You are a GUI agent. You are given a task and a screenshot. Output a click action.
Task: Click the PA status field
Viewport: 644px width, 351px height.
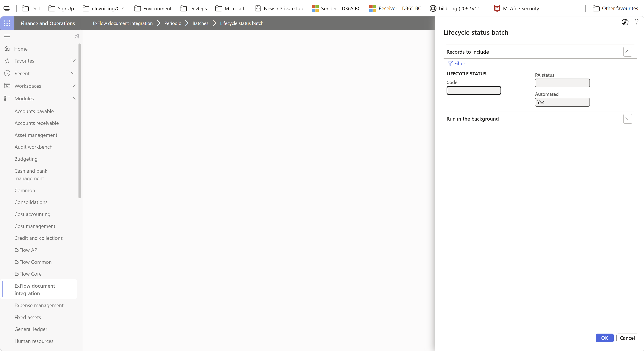pyautogui.click(x=562, y=83)
